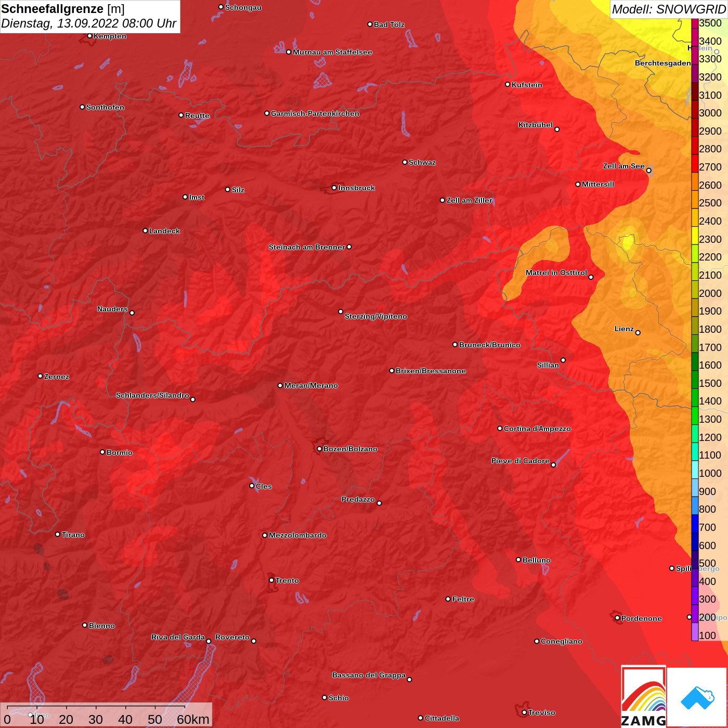Screen dimensions: 728x728
Task: Click the Sillian label
Action: coord(548,365)
